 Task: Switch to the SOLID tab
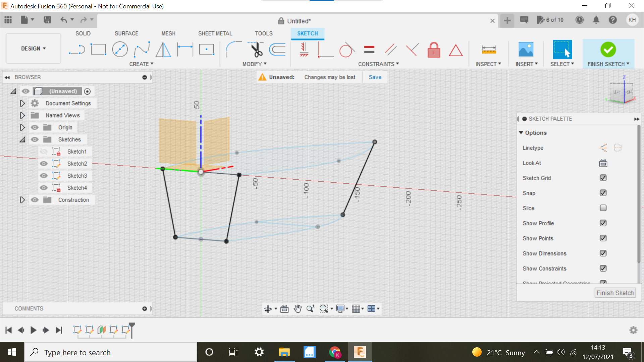(83, 33)
